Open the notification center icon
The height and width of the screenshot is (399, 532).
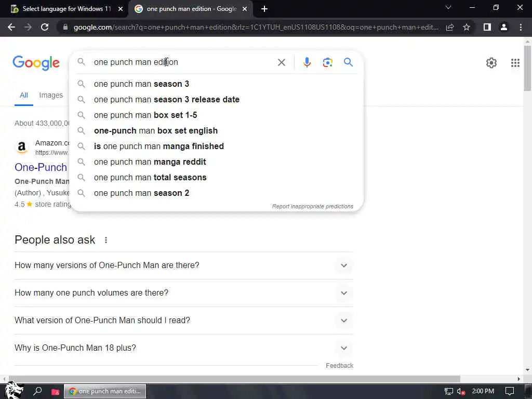(509, 392)
